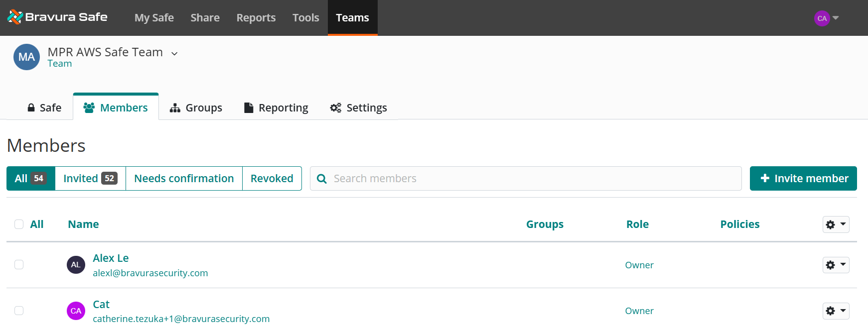Click the Policies column header
The image size is (868, 328).
coord(740,224)
